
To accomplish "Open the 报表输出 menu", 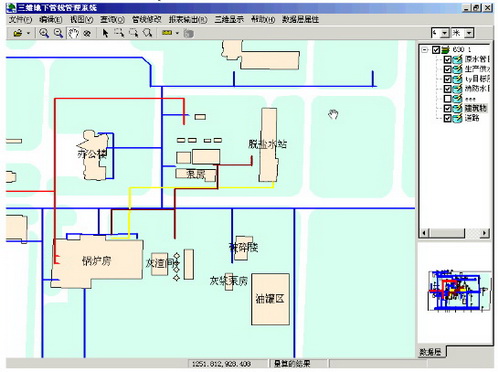I will click(188, 20).
